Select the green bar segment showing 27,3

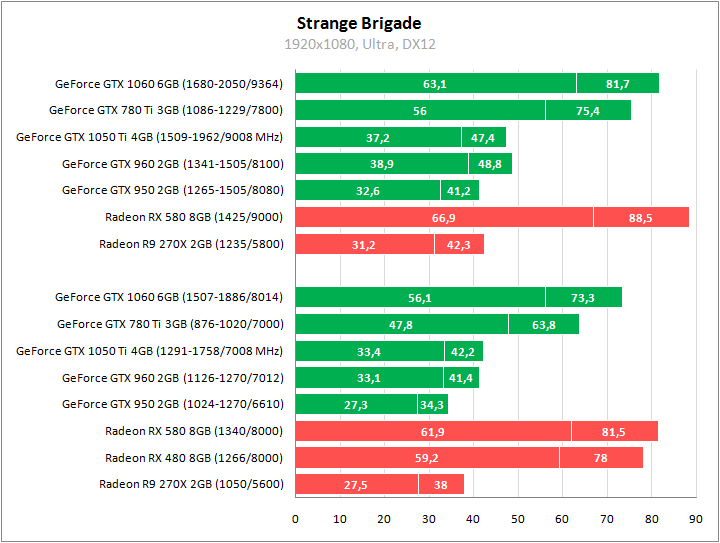356,404
